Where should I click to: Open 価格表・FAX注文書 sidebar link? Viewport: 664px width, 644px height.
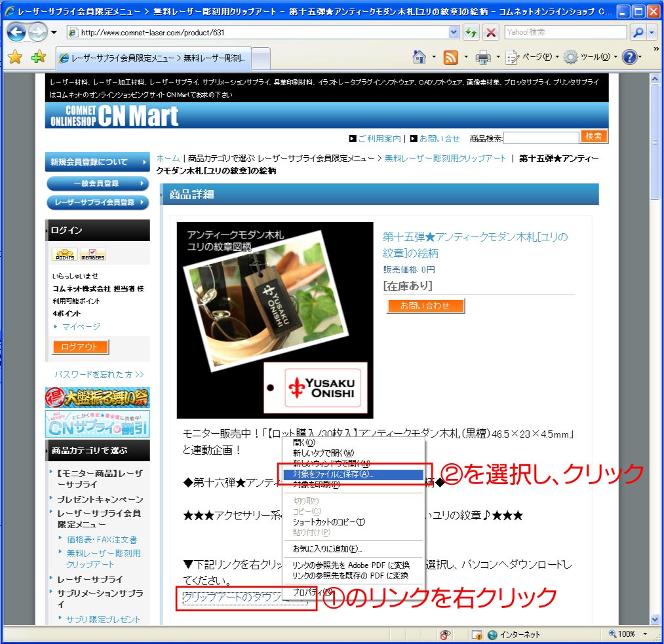(x=102, y=539)
